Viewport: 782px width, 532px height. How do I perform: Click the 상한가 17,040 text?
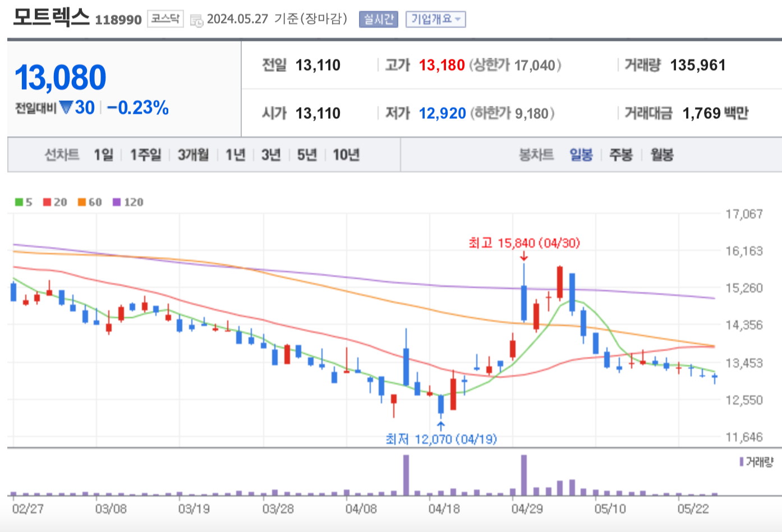515,66
